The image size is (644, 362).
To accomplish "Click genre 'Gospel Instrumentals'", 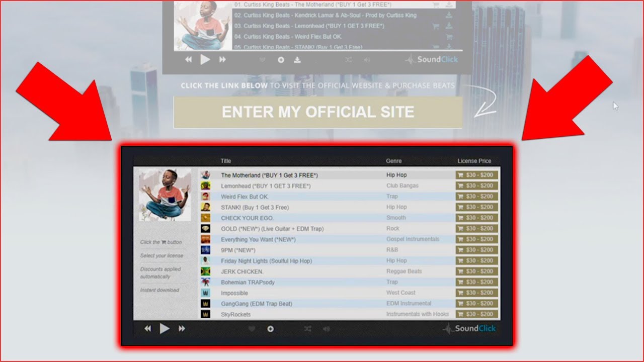I will (413, 239).
